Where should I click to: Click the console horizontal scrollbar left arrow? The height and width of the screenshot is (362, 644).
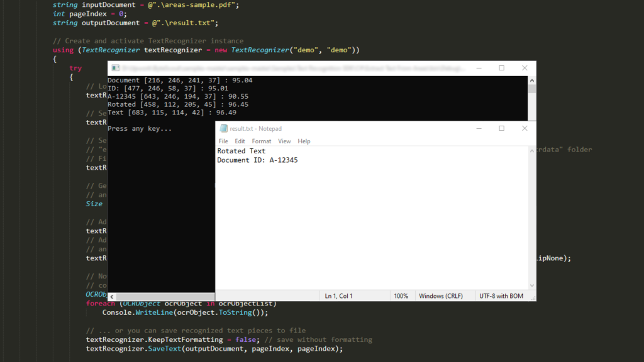click(x=112, y=296)
